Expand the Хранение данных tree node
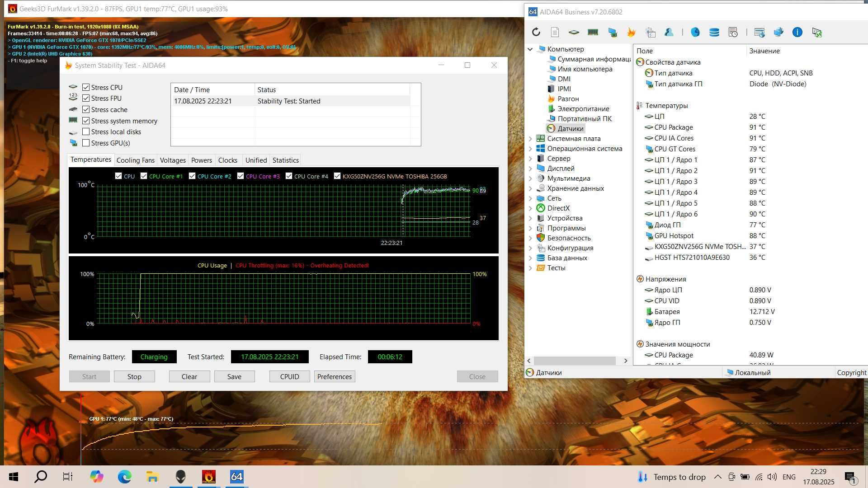 530,188
